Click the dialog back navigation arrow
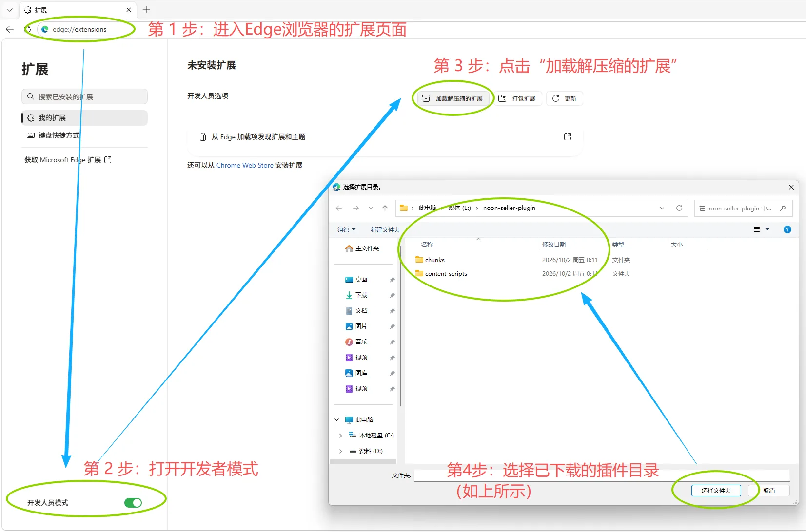Viewport: 806px width, 532px height. (339, 208)
